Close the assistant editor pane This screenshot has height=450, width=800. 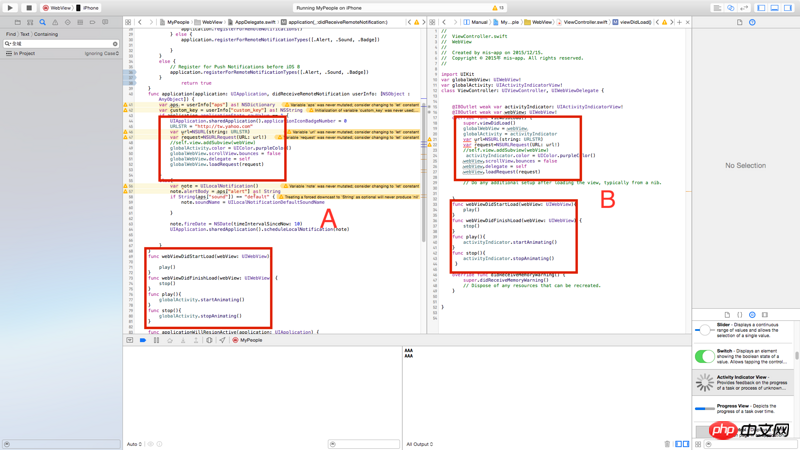(687, 22)
